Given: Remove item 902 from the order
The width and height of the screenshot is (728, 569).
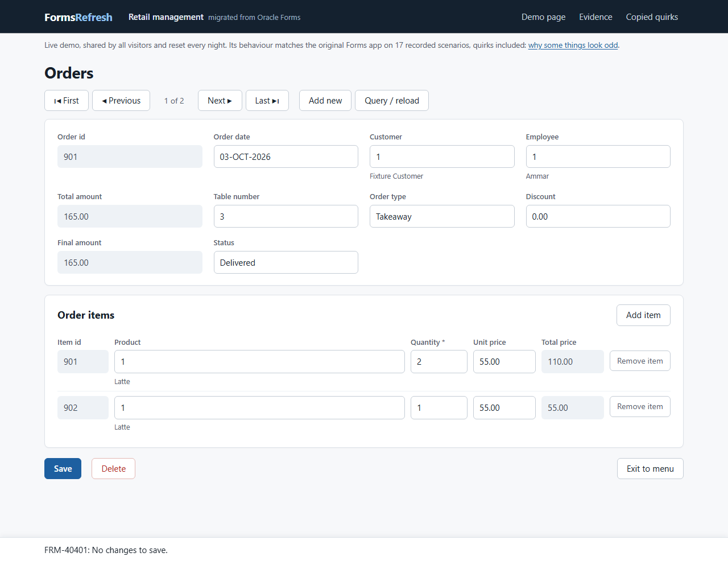Looking at the screenshot, I should pyautogui.click(x=640, y=406).
